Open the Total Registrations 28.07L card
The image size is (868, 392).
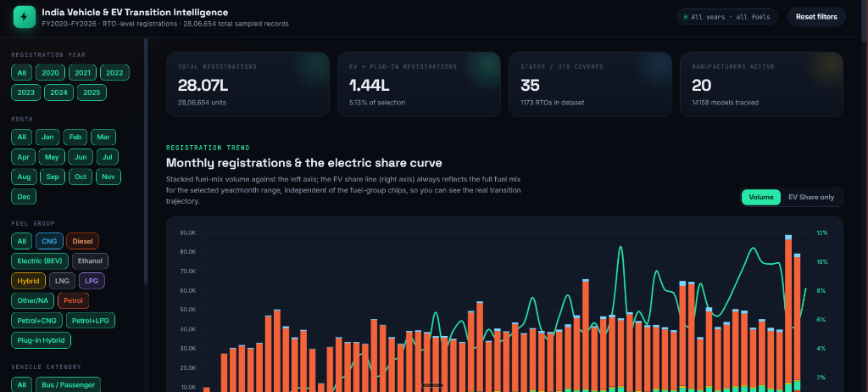pos(248,84)
